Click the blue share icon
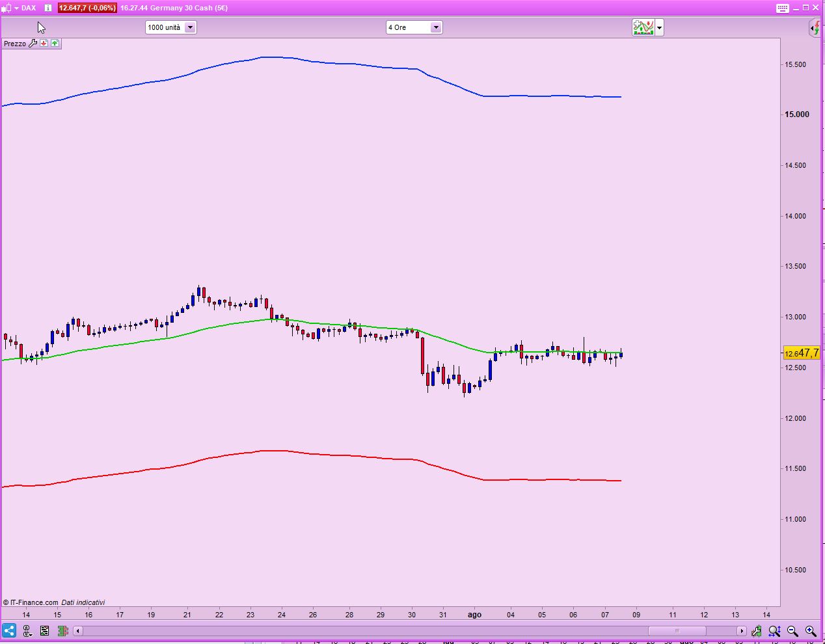The height and width of the screenshot is (644, 825). click(9, 630)
